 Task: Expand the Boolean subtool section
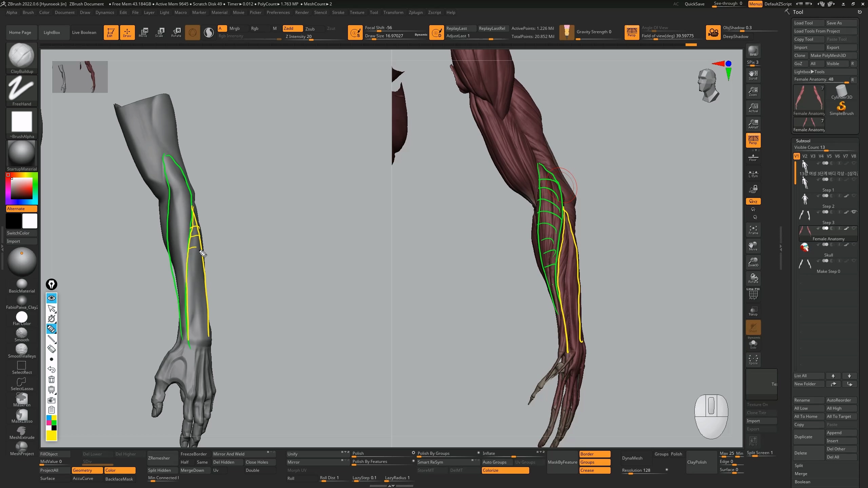click(802, 482)
